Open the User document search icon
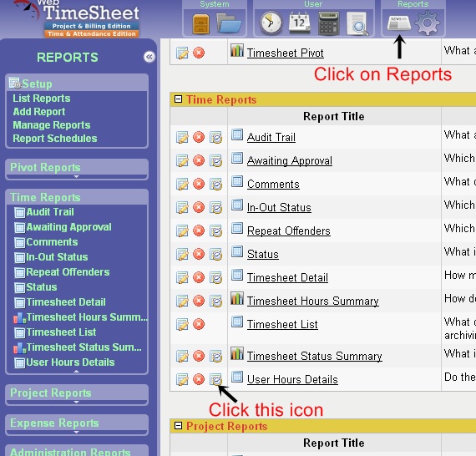This screenshot has width=476, height=456. point(357,23)
